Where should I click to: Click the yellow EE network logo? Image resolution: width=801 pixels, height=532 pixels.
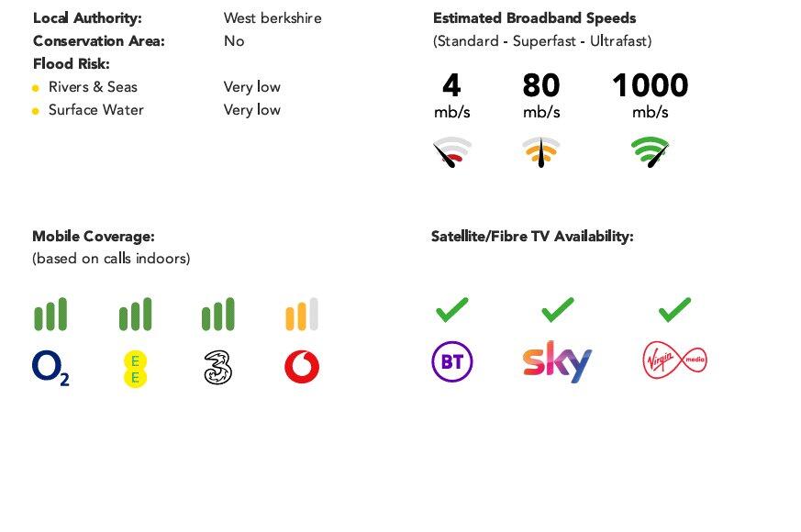(135, 368)
